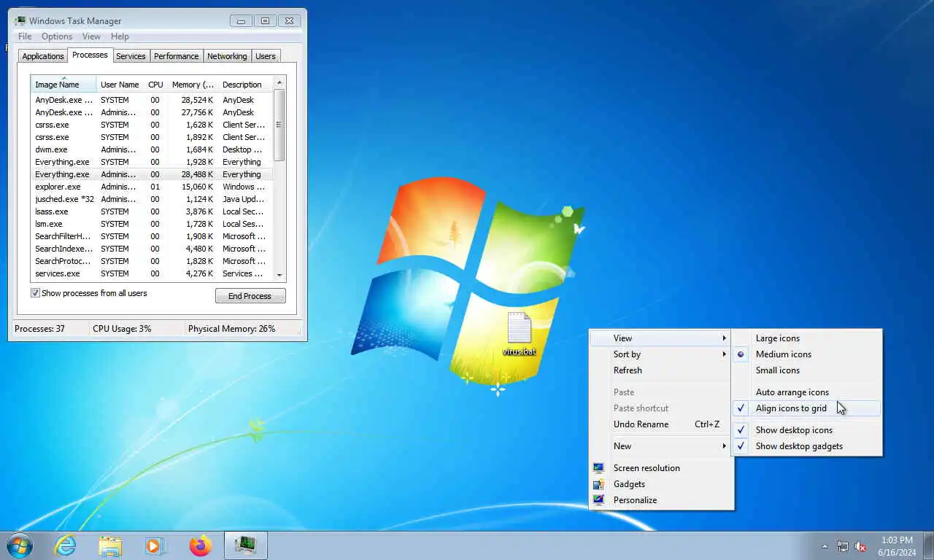Open the Help menu in Task Manager
Image resolution: width=934 pixels, height=560 pixels.
[x=120, y=36]
